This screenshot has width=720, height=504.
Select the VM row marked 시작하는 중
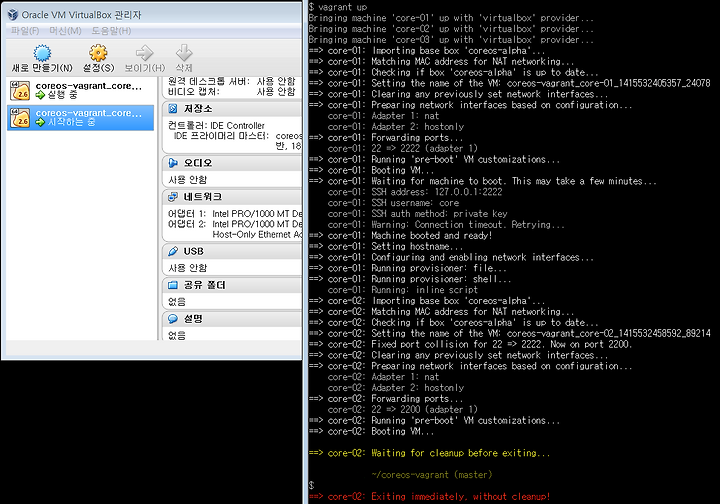point(80,118)
